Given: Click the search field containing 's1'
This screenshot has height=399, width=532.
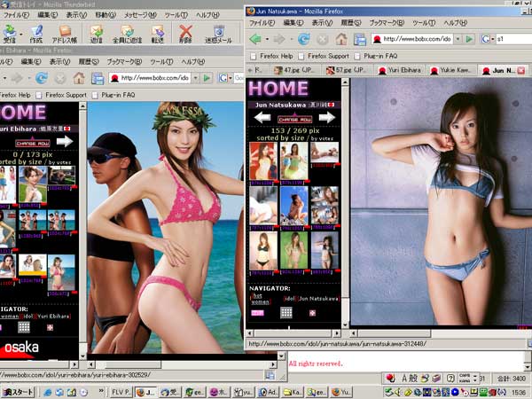Looking at the screenshot, I should [x=513, y=39].
